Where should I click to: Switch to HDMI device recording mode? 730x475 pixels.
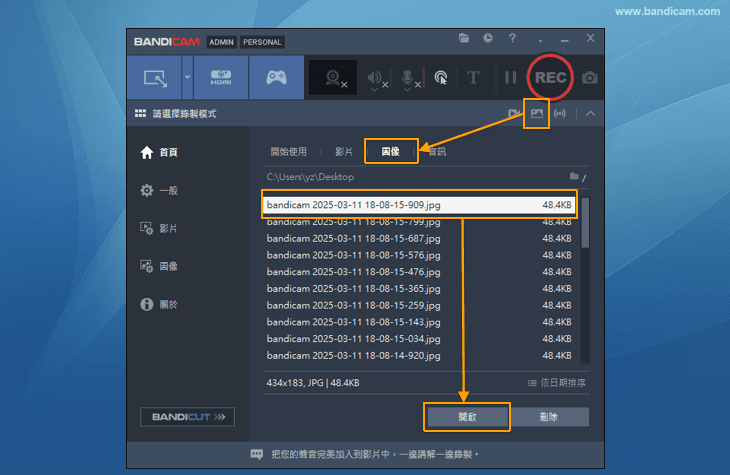coord(220,78)
